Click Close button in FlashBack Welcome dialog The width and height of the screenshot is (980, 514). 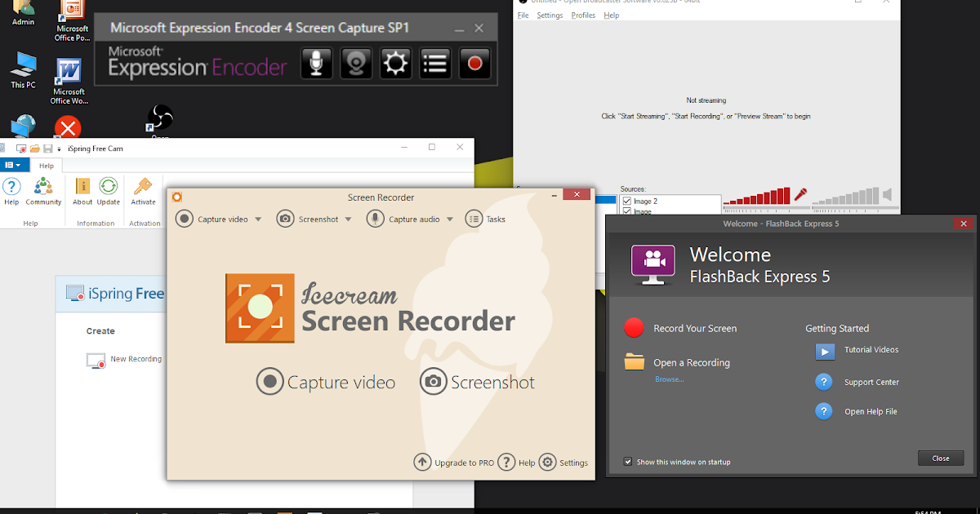click(941, 459)
